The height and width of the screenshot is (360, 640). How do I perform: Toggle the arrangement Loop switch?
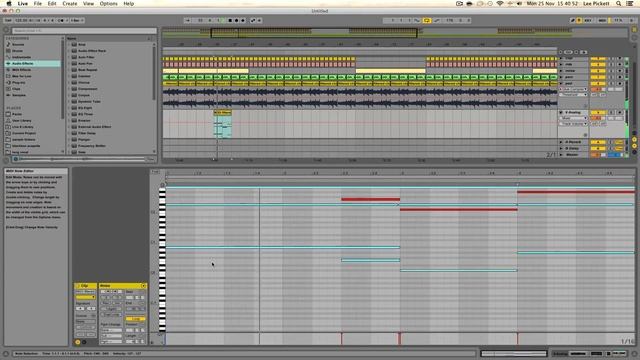pos(427,20)
